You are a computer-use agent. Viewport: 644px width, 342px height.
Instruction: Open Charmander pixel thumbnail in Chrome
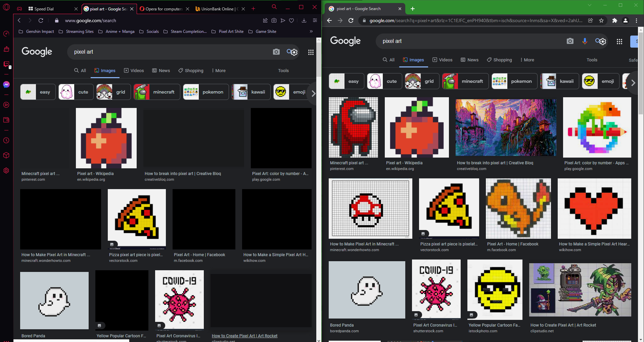click(x=518, y=209)
